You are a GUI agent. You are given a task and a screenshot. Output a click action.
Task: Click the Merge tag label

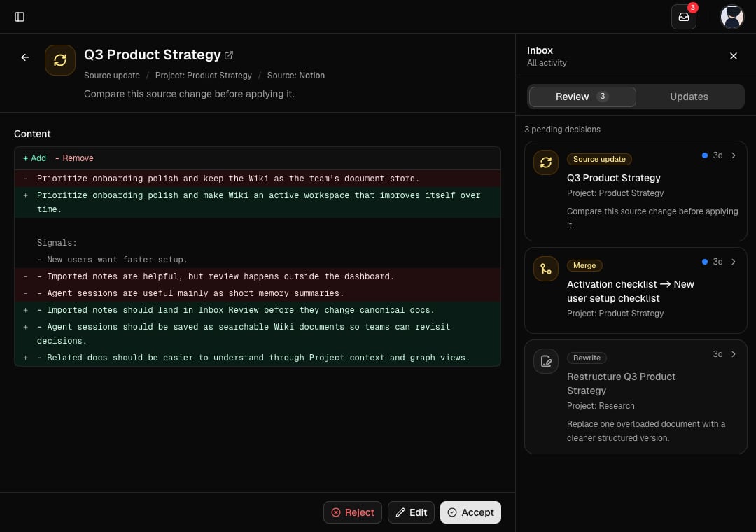[x=584, y=266]
